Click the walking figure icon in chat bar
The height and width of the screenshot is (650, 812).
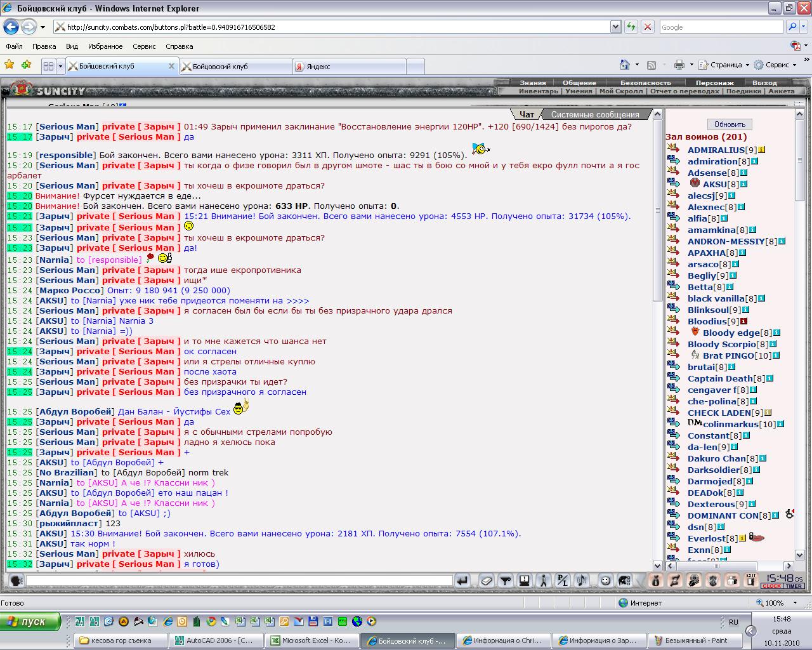(x=544, y=580)
